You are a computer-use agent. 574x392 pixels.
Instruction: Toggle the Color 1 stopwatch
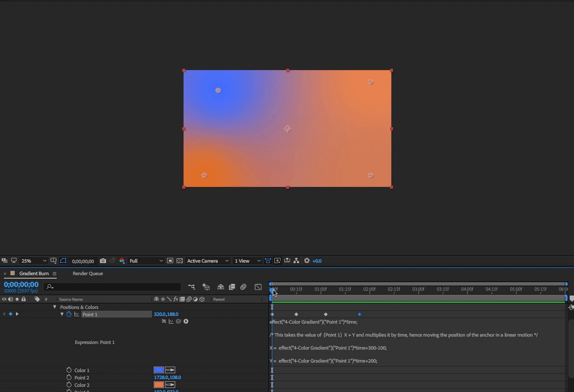[x=69, y=370]
